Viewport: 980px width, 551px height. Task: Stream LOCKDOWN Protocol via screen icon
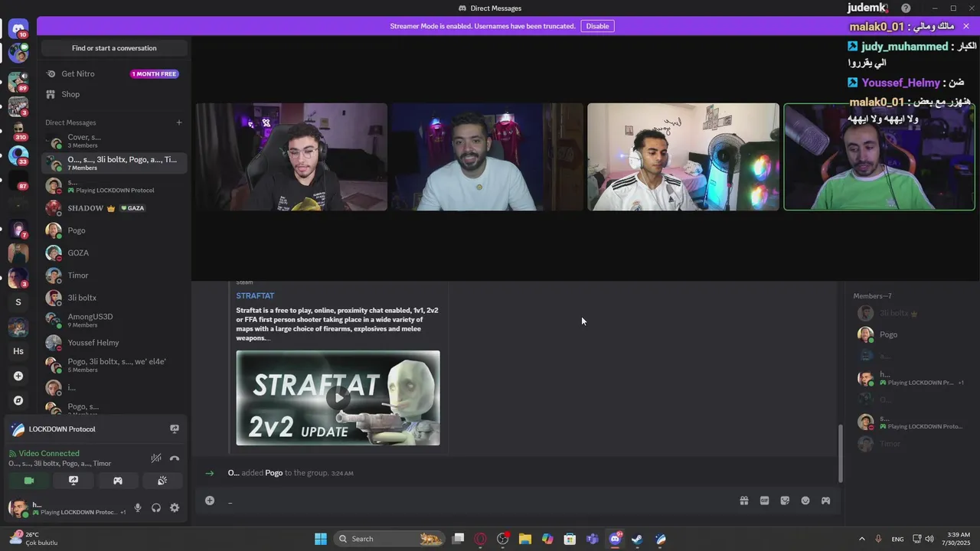tap(175, 429)
